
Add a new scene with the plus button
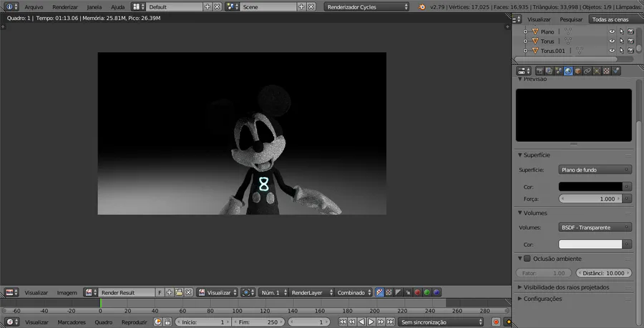(x=301, y=7)
